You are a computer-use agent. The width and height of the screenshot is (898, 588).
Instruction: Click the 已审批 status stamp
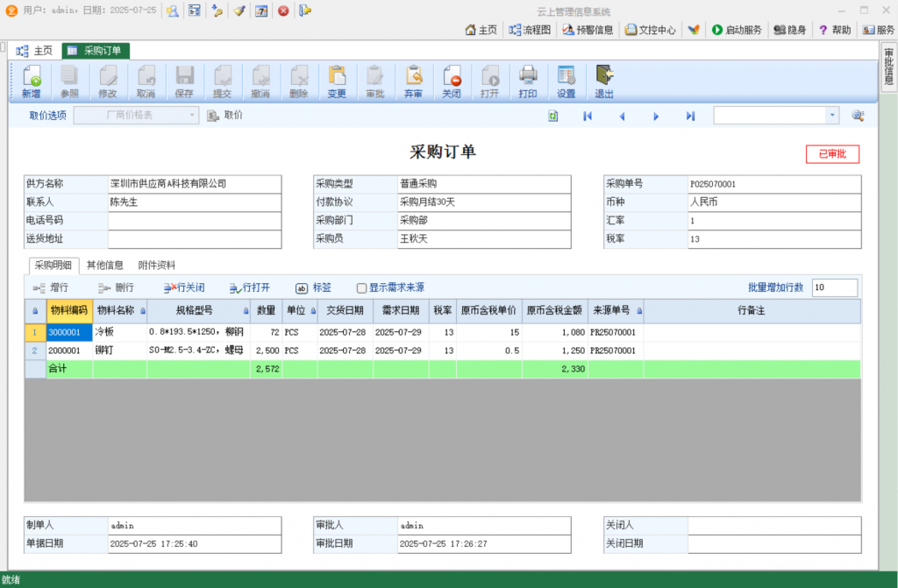tap(832, 154)
